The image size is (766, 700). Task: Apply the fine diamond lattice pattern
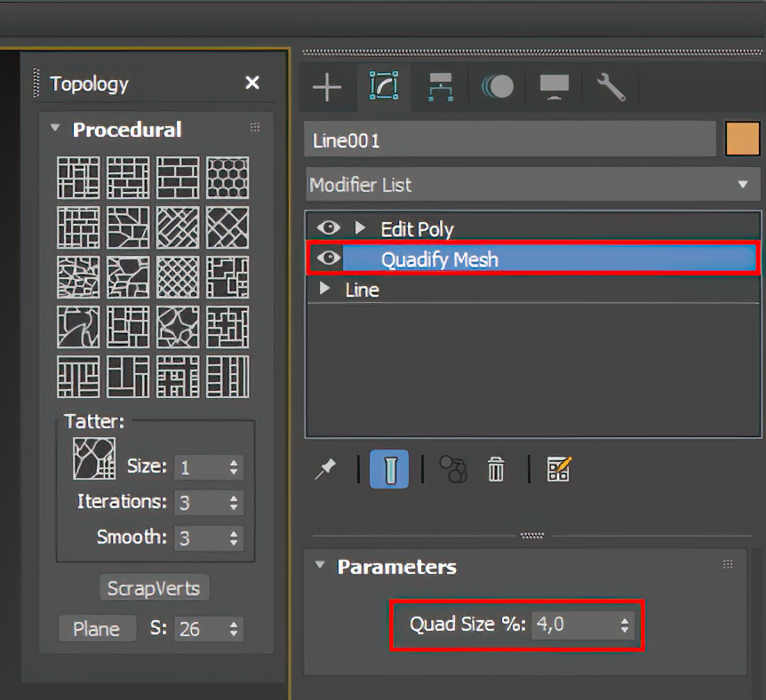pyautogui.click(x=178, y=277)
